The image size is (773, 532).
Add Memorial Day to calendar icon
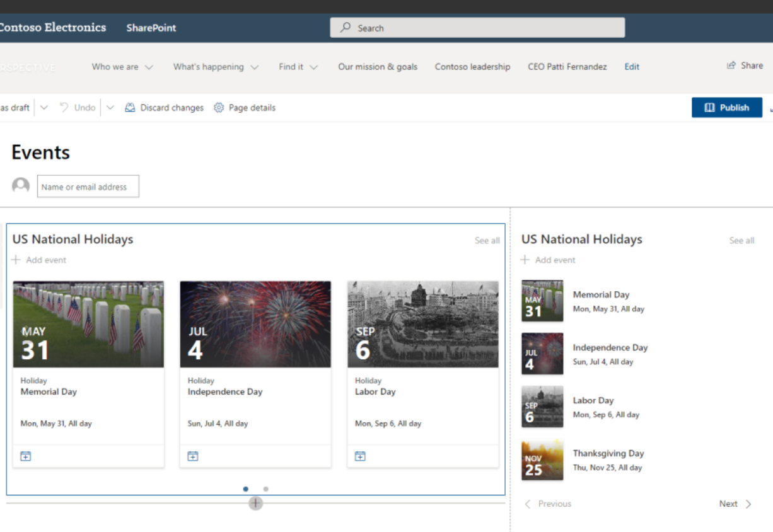(x=26, y=456)
